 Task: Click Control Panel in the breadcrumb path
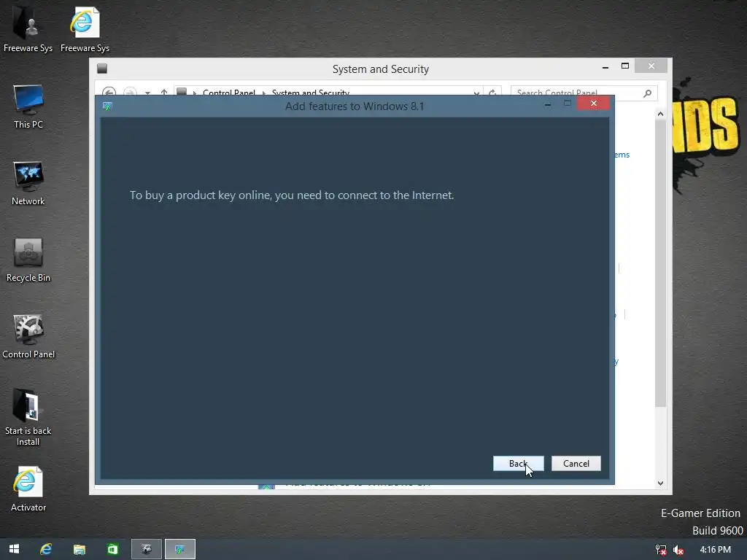229,93
